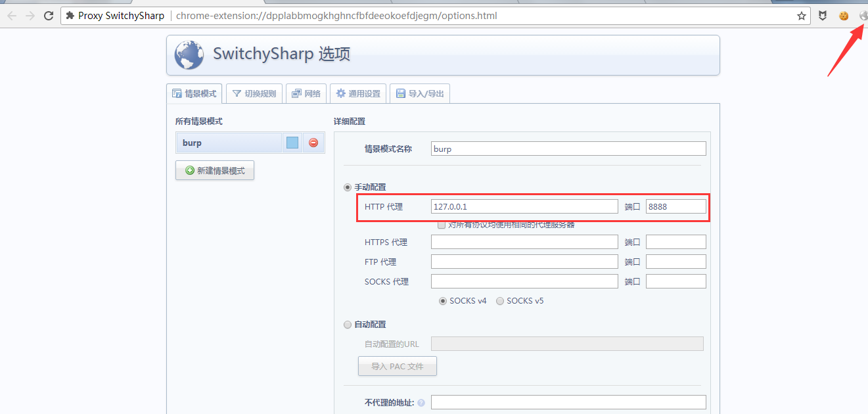Focus the HTTP proxy port field 8888
Image resolution: width=868 pixels, height=414 pixels.
676,206
